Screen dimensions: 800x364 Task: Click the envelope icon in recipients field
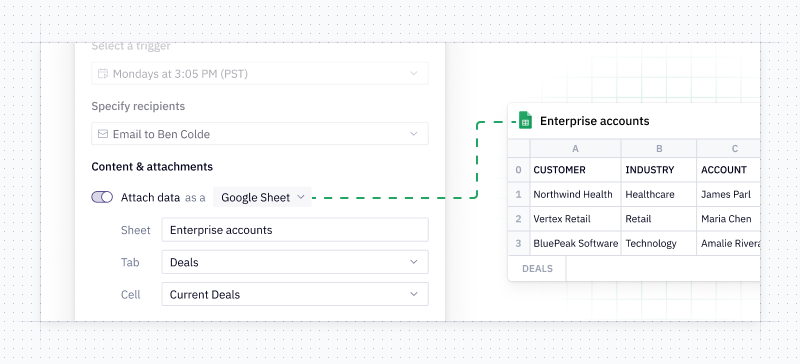click(103, 134)
